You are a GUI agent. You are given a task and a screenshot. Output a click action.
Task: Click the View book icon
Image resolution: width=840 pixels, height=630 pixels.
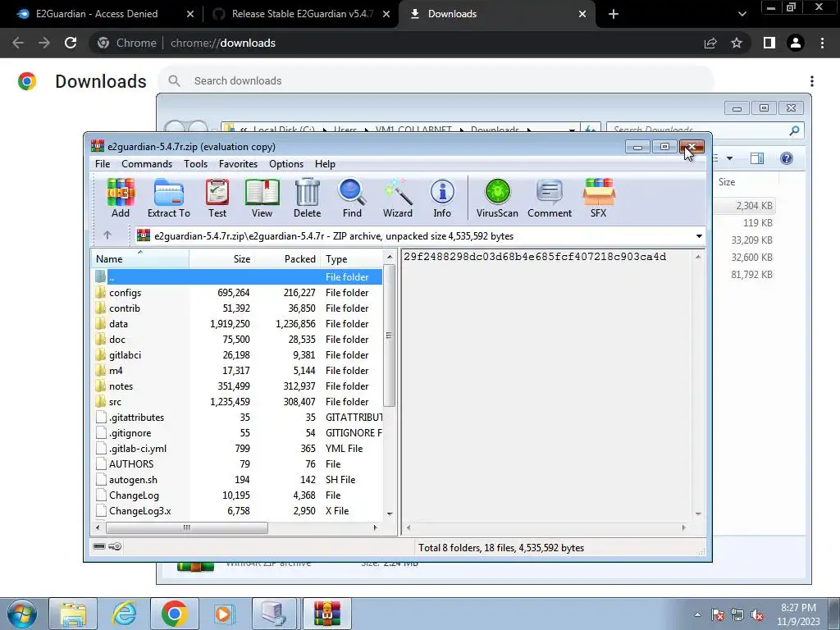pyautogui.click(x=262, y=198)
